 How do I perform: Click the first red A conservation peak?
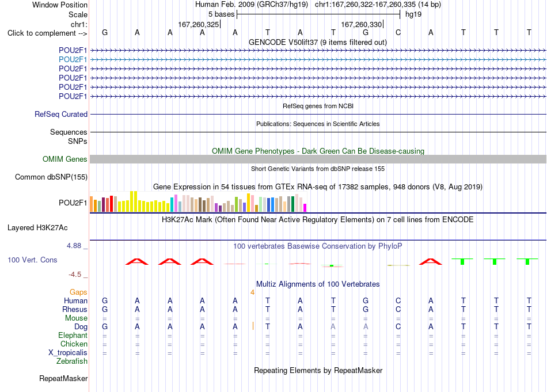tap(137, 261)
